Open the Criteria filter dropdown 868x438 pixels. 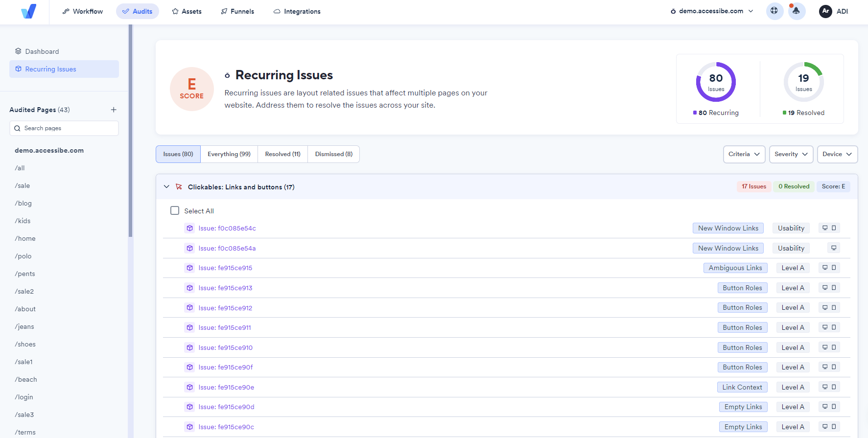(744, 154)
